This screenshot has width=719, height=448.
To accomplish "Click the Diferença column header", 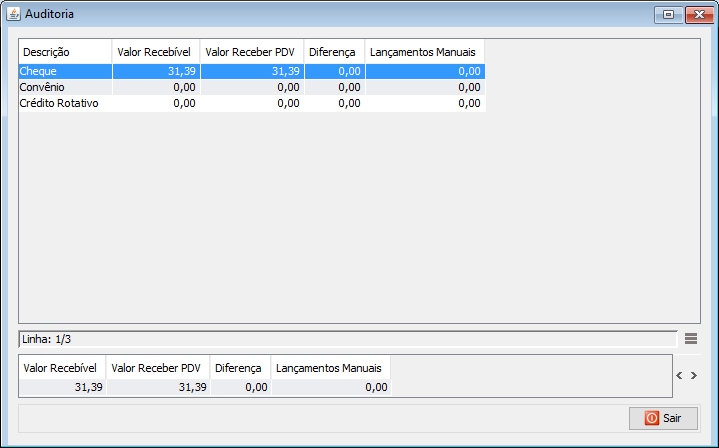I will tap(333, 52).
